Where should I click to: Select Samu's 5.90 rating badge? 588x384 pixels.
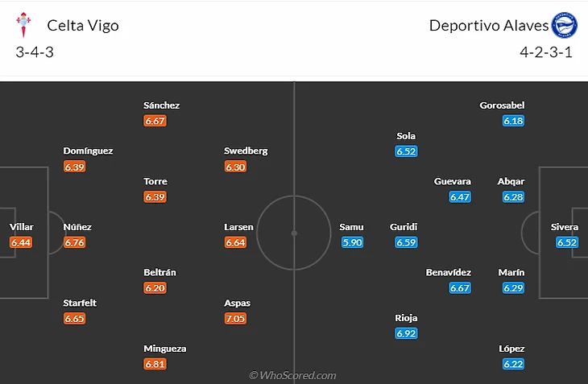point(352,242)
